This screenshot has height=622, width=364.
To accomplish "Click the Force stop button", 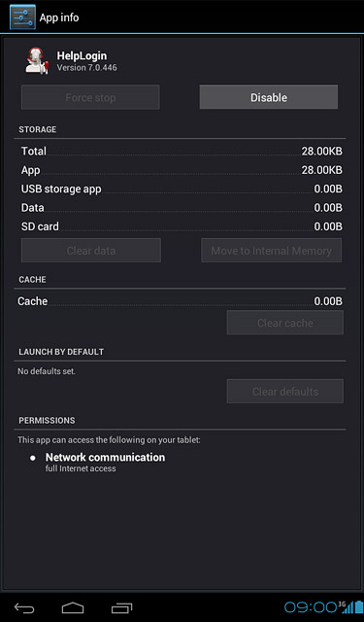I will coord(90,97).
